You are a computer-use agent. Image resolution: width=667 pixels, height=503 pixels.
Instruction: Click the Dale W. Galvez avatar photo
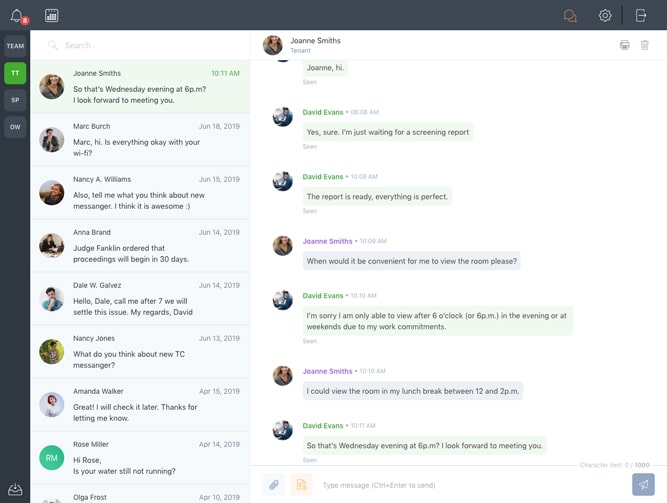click(x=51, y=299)
